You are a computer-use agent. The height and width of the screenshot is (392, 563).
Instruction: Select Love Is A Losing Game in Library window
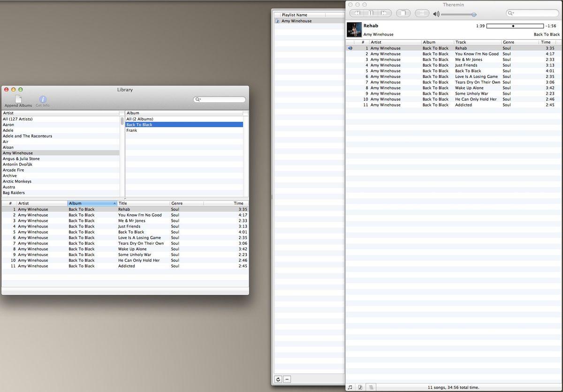coord(125,238)
